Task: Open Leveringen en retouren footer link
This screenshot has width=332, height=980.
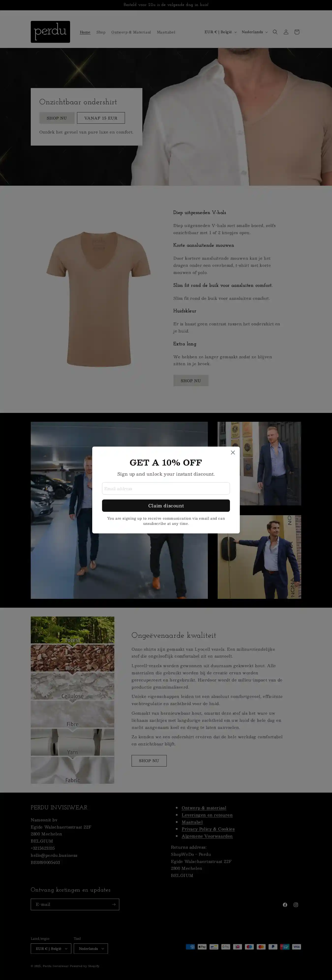Action: pos(207,815)
